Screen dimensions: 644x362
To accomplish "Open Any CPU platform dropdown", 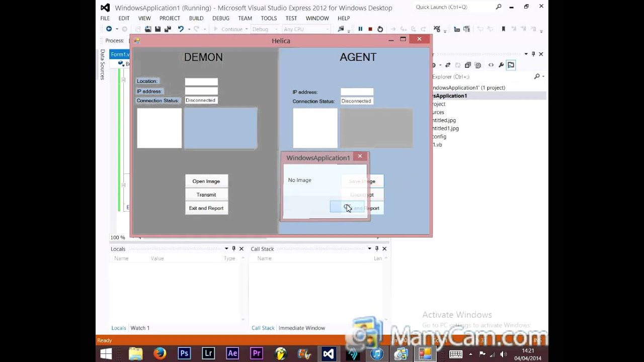I will 306,29.
